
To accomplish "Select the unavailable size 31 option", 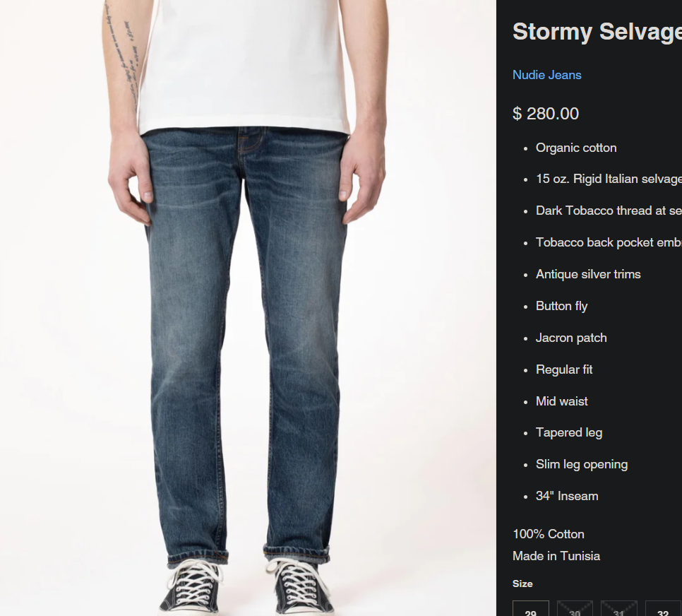I will (618, 608).
